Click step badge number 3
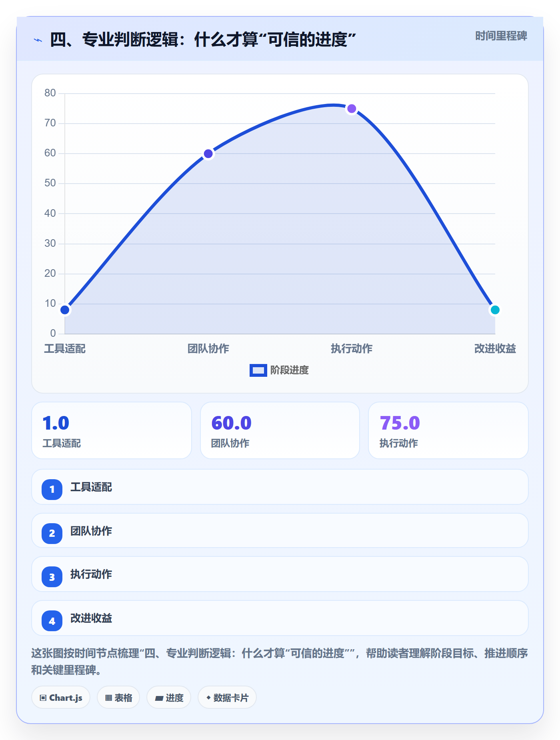This screenshot has height=740, width=560. click(52, 577)
